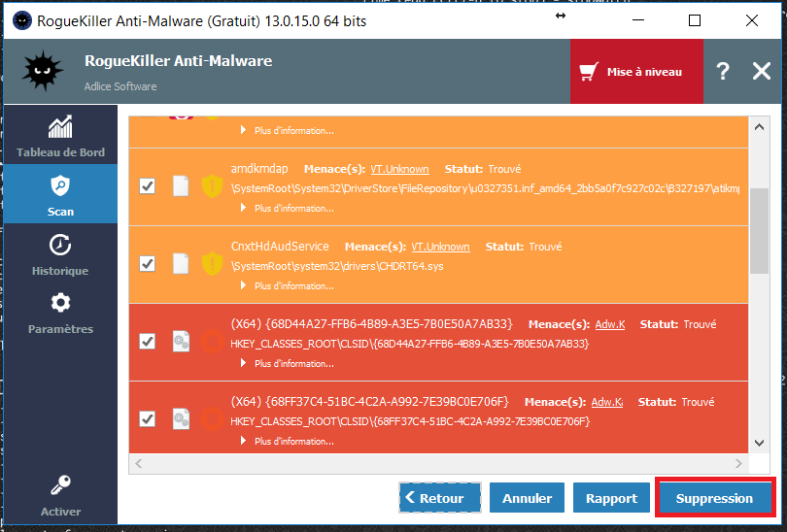
Task: Uncheck the amdkmdap detection checkbox
Action: click(147, 186)
